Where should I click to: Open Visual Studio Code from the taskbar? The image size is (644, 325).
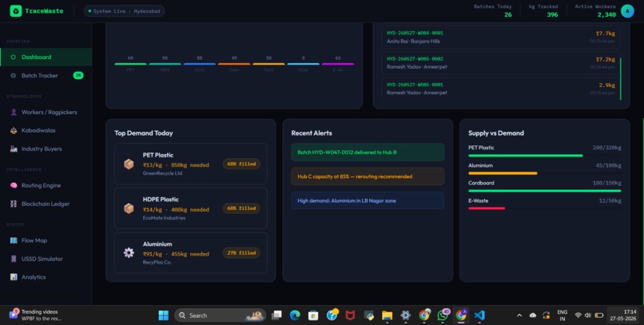(479, 315)
